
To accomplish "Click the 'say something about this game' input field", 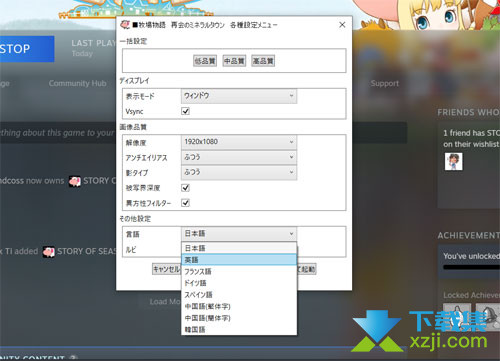I will (57, 133).
